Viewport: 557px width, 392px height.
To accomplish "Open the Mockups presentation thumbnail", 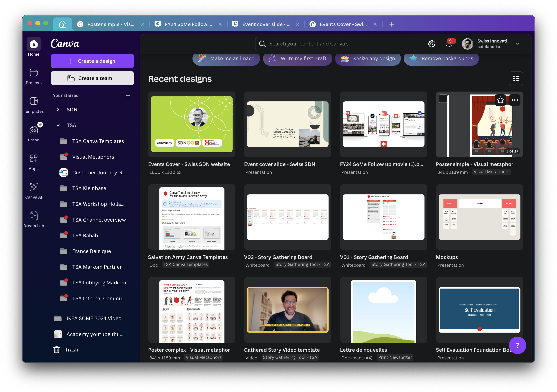I will click(479, 217).
